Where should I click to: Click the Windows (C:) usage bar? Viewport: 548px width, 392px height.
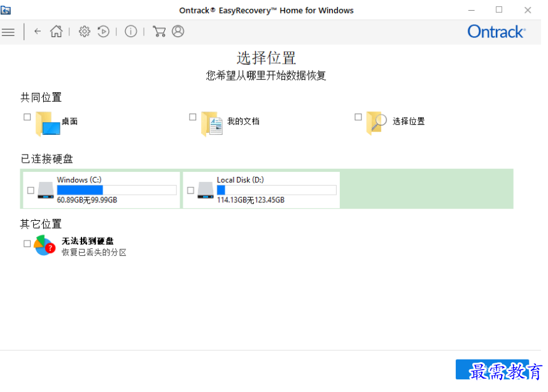pos(116,190)
